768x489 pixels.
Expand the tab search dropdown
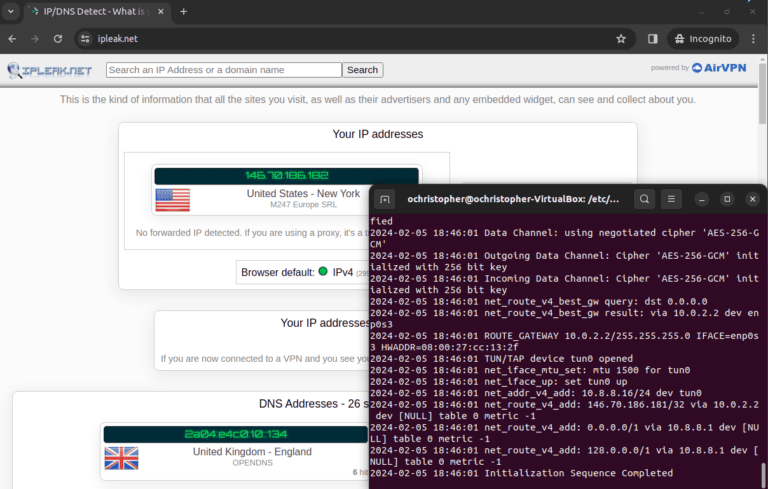10,11
